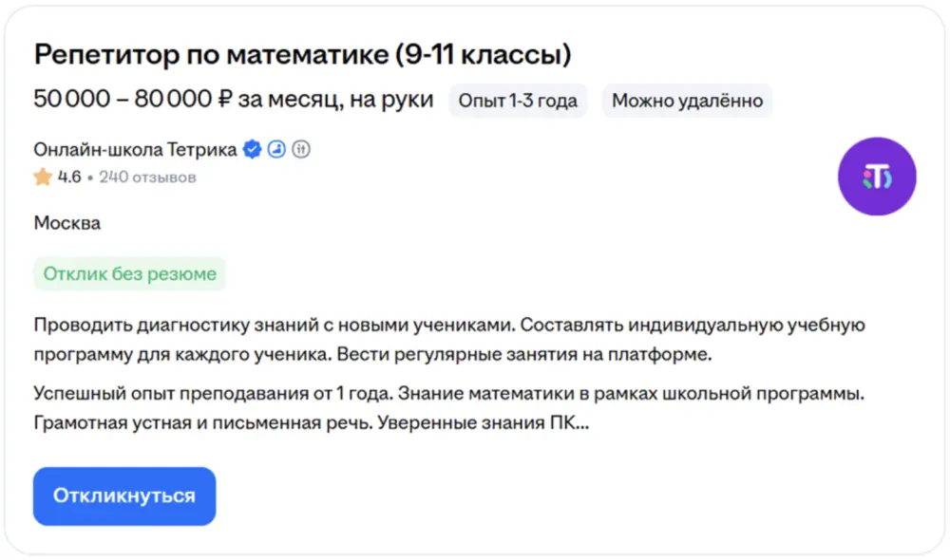
Task: Click the gray circular people badge icon
Action: click(x=302, y=150)
